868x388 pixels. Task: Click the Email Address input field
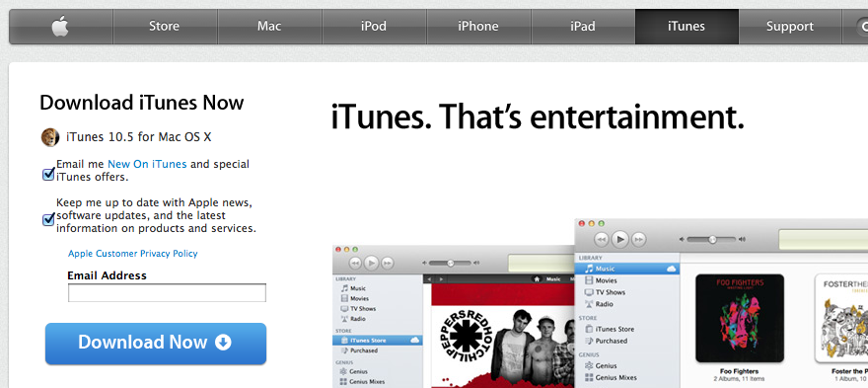click(x=167, y=292)
